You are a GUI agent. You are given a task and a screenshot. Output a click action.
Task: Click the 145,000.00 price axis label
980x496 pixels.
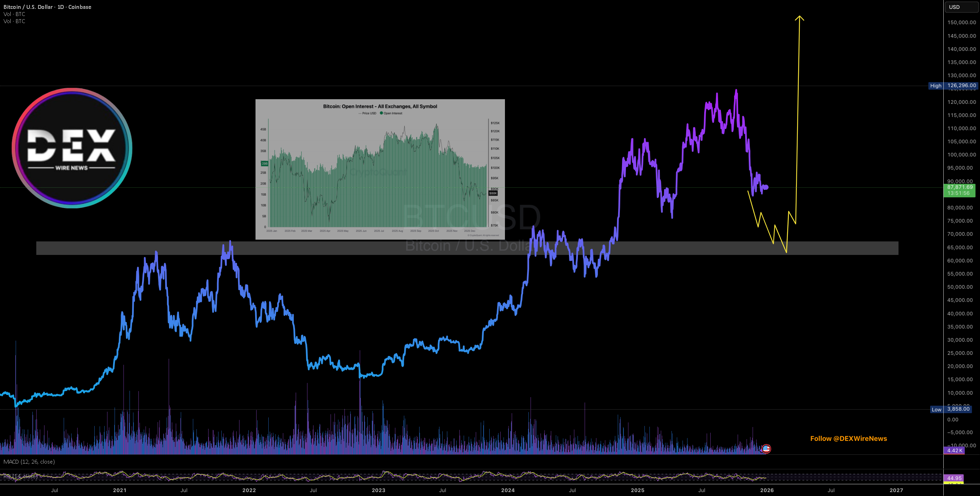click(961, 36)
